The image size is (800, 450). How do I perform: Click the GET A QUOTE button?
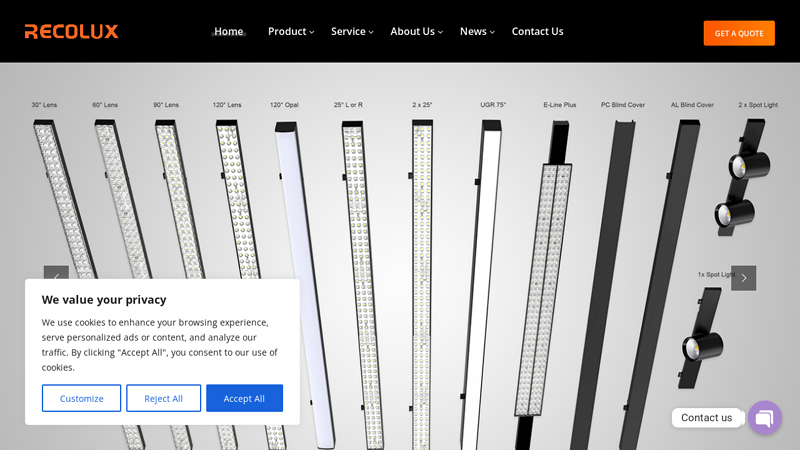(x=739, y=33)
